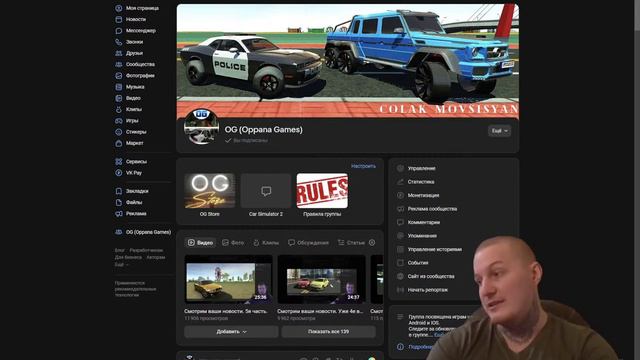Click the settings gear beside Статьи tab
This screenshot has width=640, height=360.
(372, 242)
